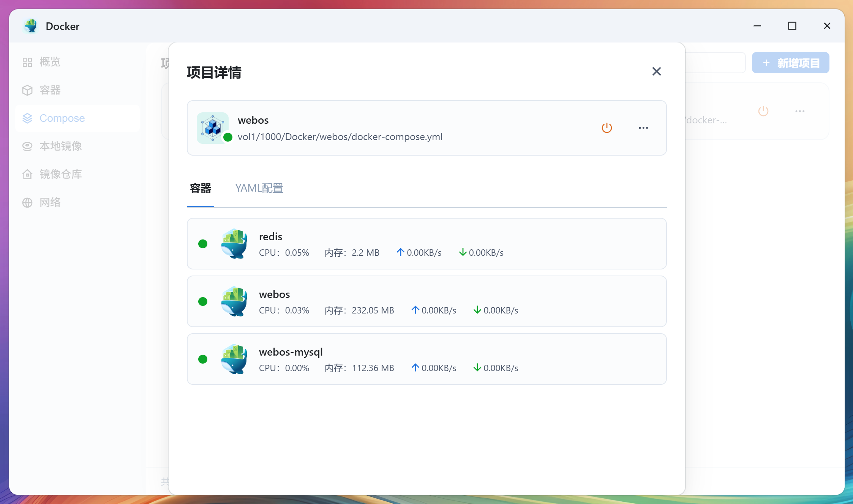Open the 概览 overview panel
This screenshot has height=504, width=853.
click(x=49, y=61)
